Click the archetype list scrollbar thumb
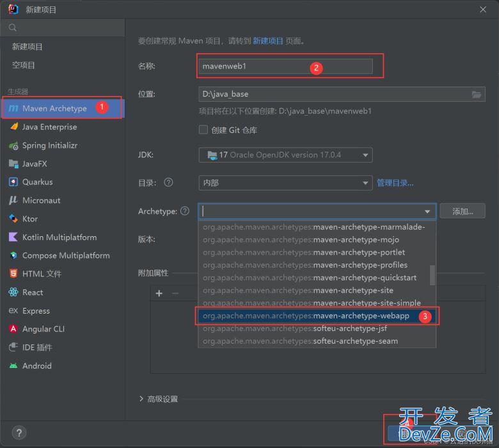499x448 pixels. [x=432, y=275]
